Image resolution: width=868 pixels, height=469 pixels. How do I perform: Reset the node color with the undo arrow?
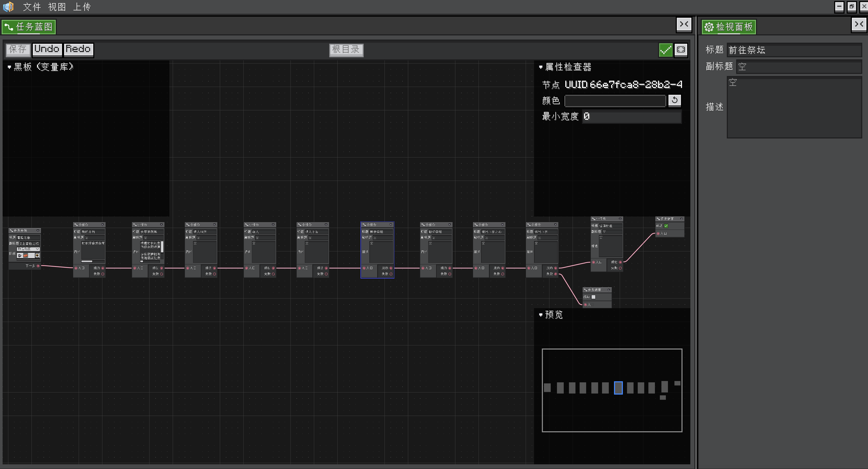[675, 100]
